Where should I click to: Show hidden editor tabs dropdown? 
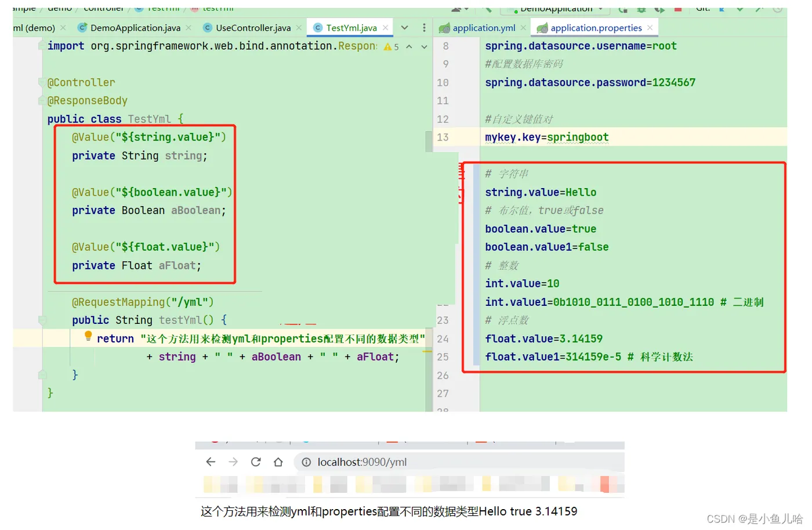point(405,28)
